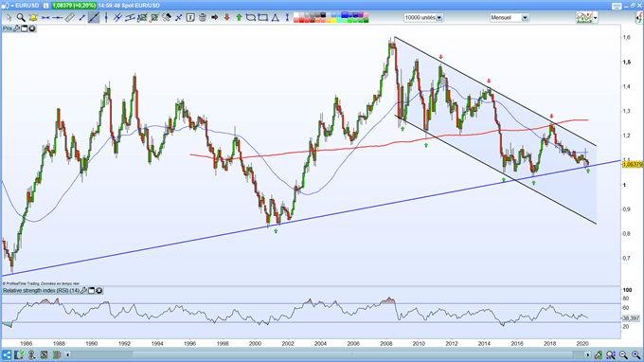Image resolution: width=644 pixels, height=362 pixels.
Task: Select the parallel channel drawing tool
Action: click(x=130, y=18)
